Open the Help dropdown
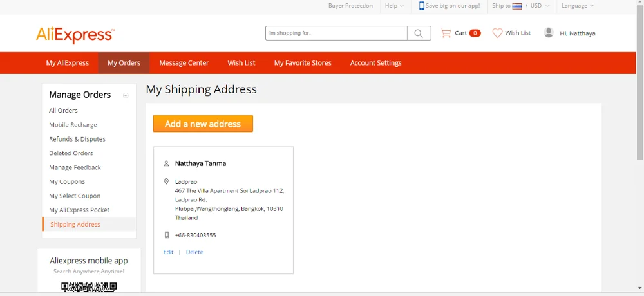644x296 pixels. tap(394, 6)
